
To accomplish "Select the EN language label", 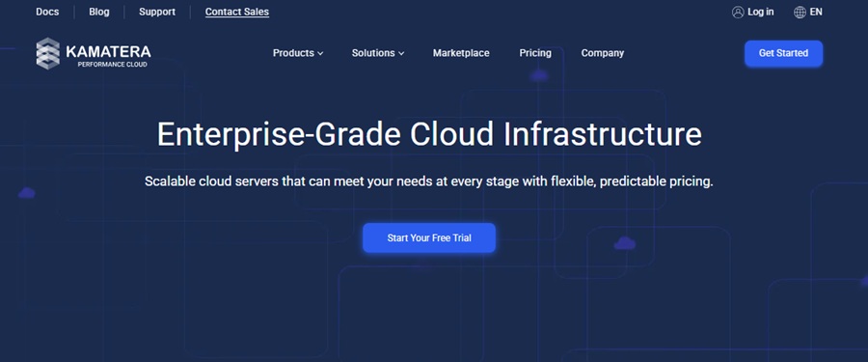I will [816, 12].
